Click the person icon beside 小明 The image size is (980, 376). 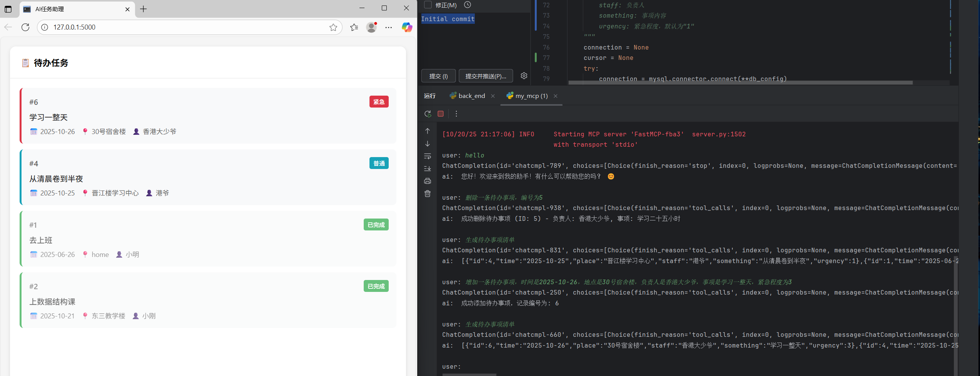coord(119,255)
